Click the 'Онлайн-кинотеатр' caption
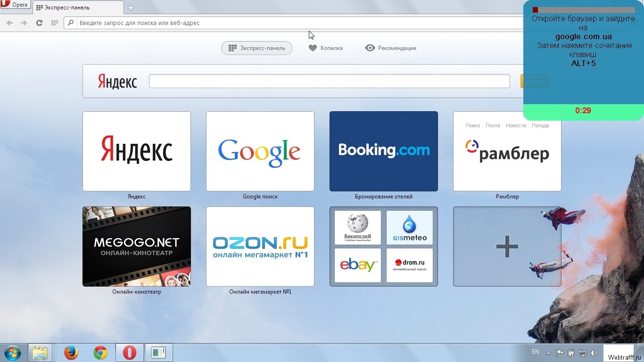The image size is (644, 362). (137, 292)
